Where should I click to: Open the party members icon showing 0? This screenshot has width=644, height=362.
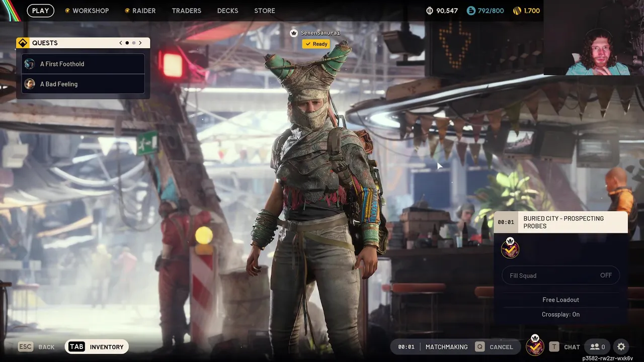point(598,347)
